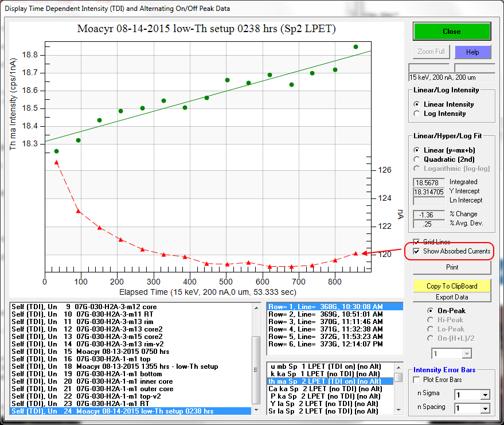
Task: Toggle the Grid Lines checkbox
Action: click(x=417, y=242)
